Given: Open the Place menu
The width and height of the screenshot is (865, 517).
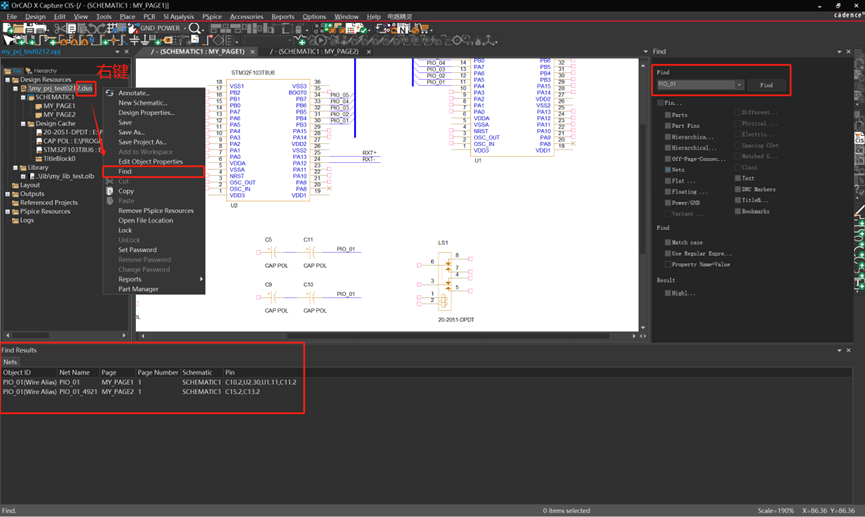Looking at the screenshot, I should point(127,17).
